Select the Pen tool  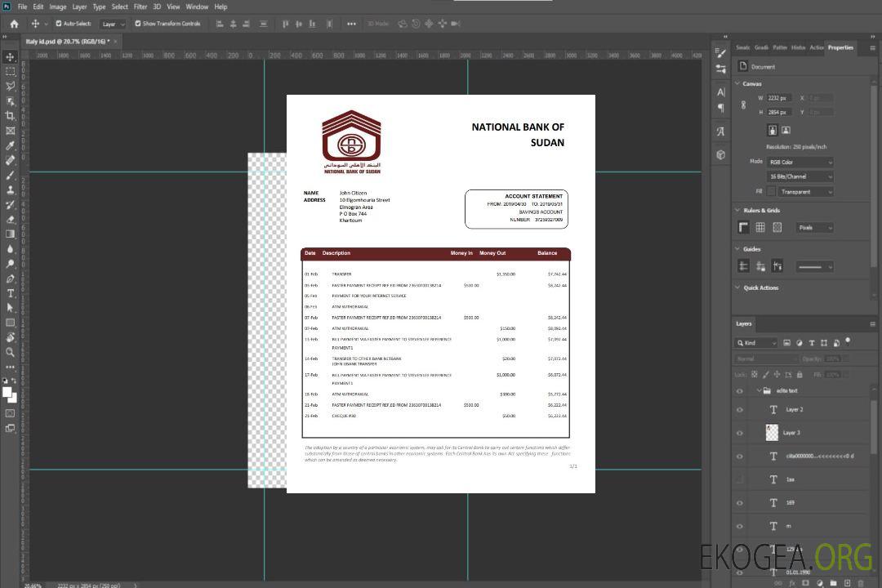tap(10, 278)
